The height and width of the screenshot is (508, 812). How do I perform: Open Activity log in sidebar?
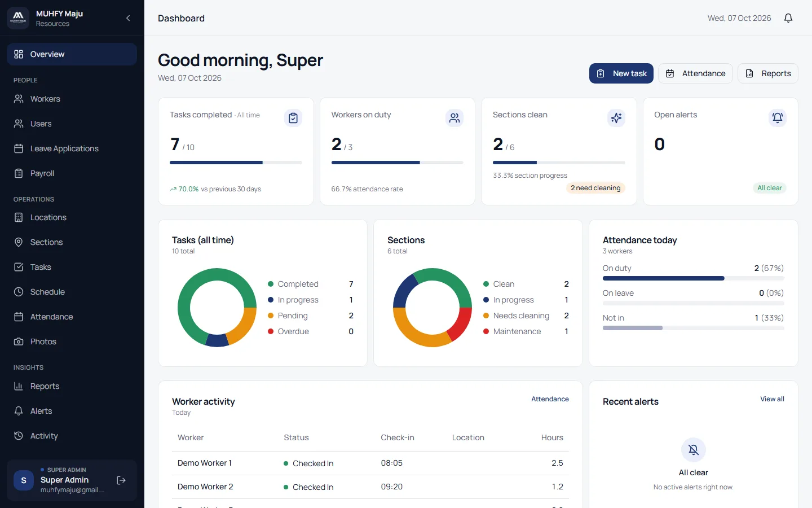pyautogui.click(x=72, y=436)
